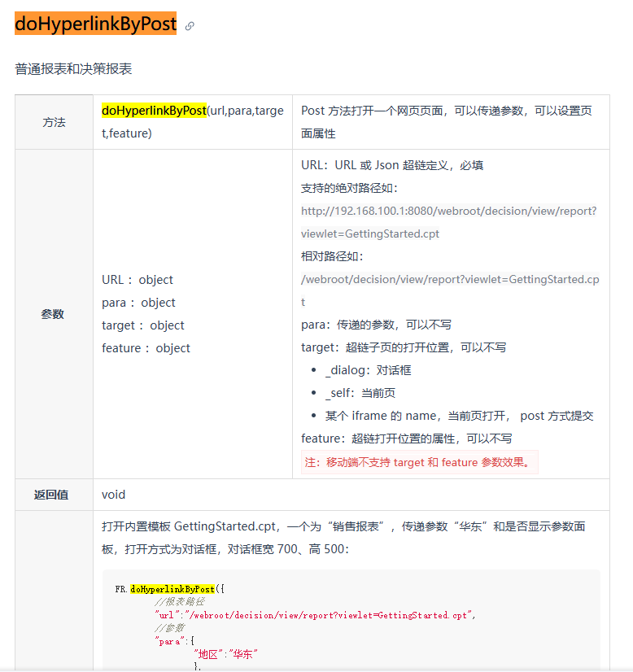Click the iframe name bullet item
633x672 pixels.
(459, 416)
